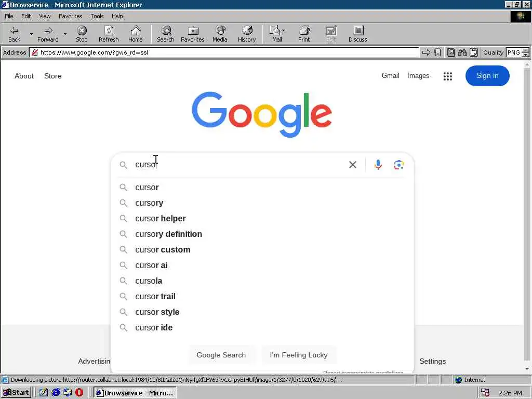This screenshot has height=399, width=532.
Task: Click the binoculars find icon
Action: pyautogui.click(x=462, y=52)
